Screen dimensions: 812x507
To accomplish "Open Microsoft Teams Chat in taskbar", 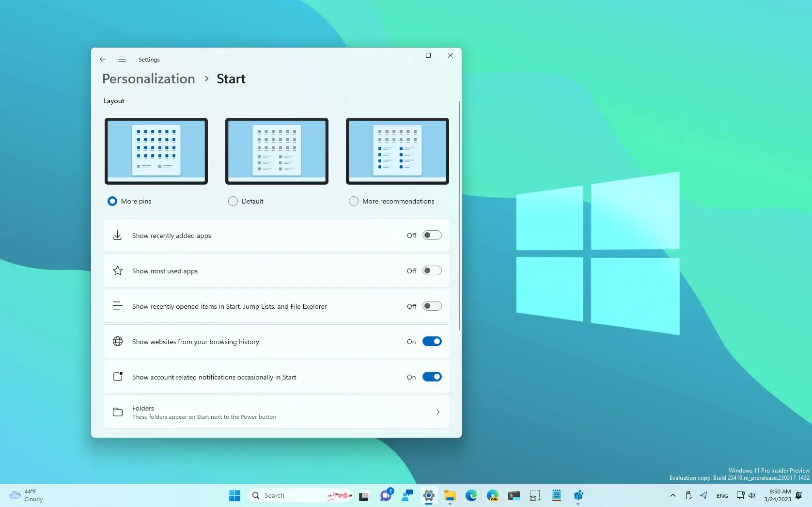I will (386, 495).
